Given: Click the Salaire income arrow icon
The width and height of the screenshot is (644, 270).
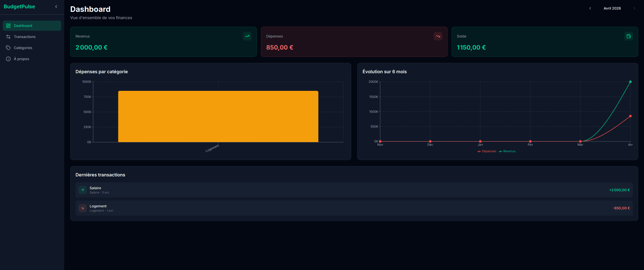Looking at the screenshot, I should [83, 190].
